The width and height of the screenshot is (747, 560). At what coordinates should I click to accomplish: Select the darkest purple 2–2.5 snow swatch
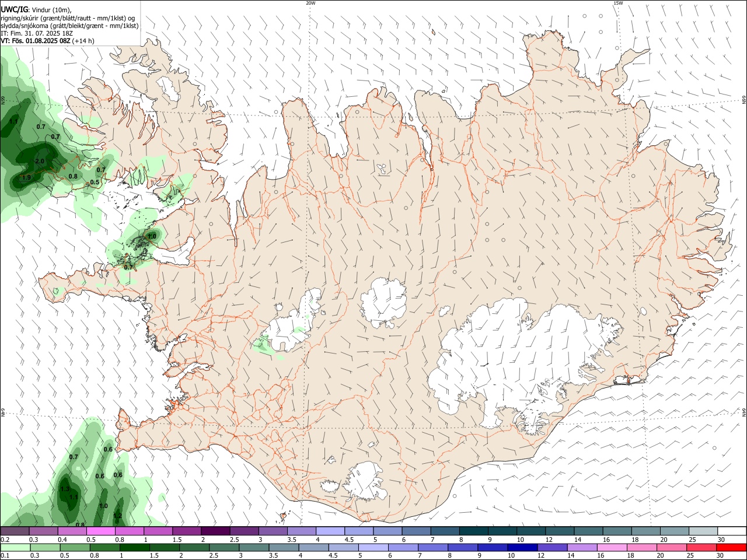[215, 531]
